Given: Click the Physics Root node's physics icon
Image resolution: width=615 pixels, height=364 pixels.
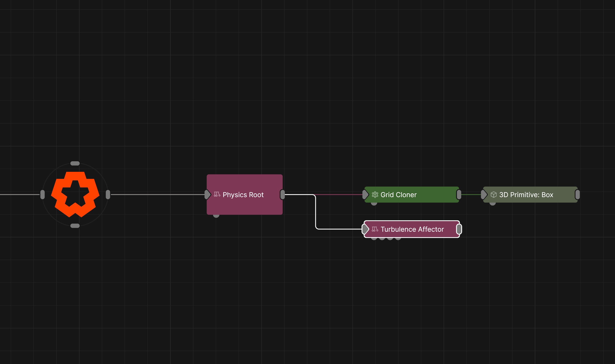Looking at the screenshot, I should (217, 194).
